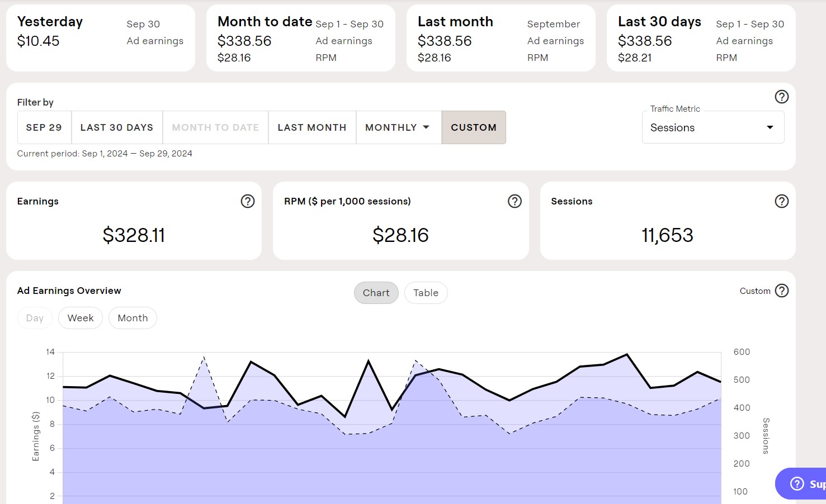This screenshot has height=504, width=826.
Task: Open the Support chat button
Action: (x=801, y=483)
